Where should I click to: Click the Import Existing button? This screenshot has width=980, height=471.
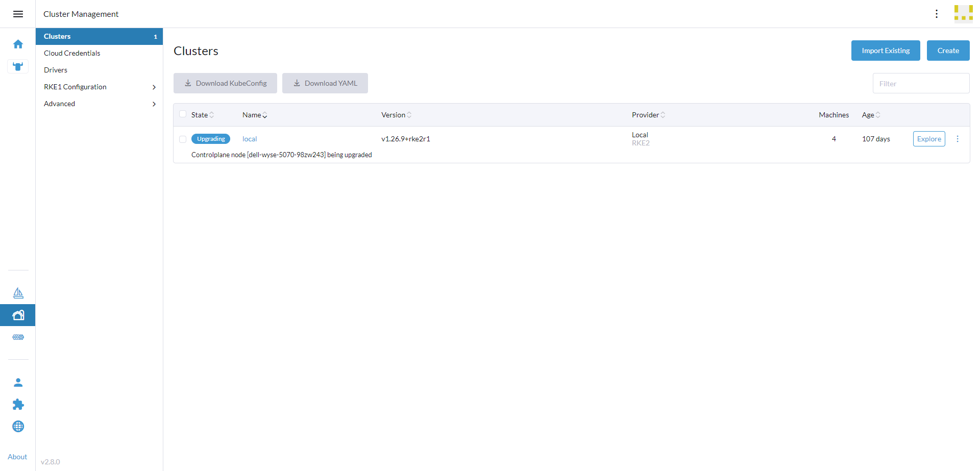coord(885,51)
